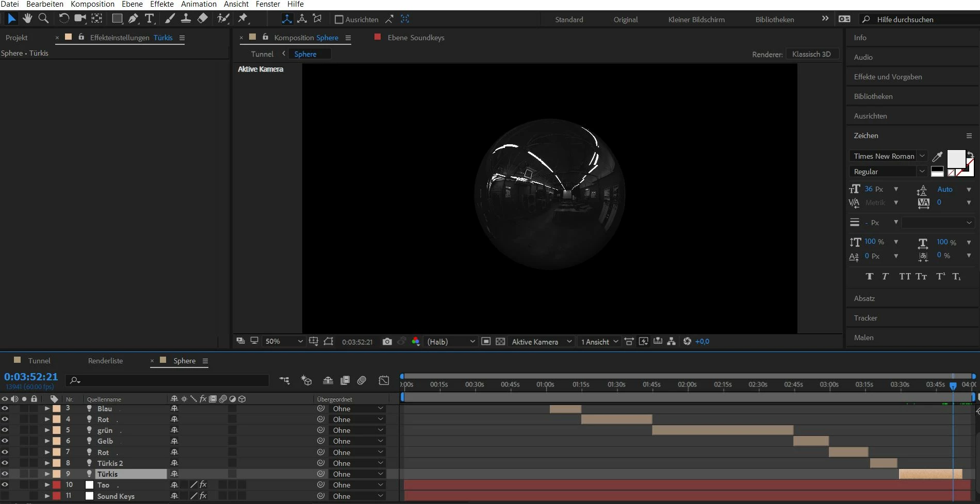Open the 50% magnification dropdown

click(x=284, y=342)
